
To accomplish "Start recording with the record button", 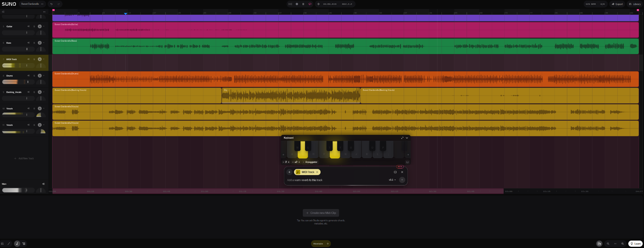I will pyautogui.click(x=297, y=4).
